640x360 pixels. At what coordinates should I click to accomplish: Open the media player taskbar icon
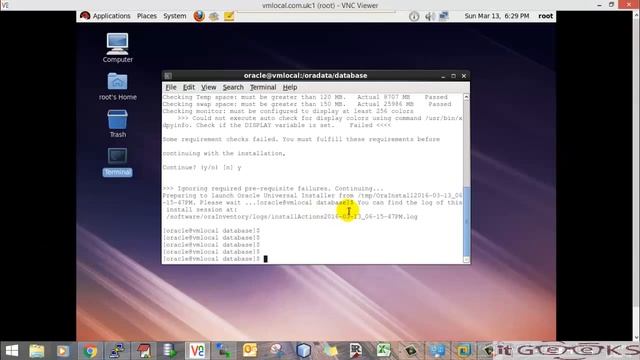click(63, 351)
